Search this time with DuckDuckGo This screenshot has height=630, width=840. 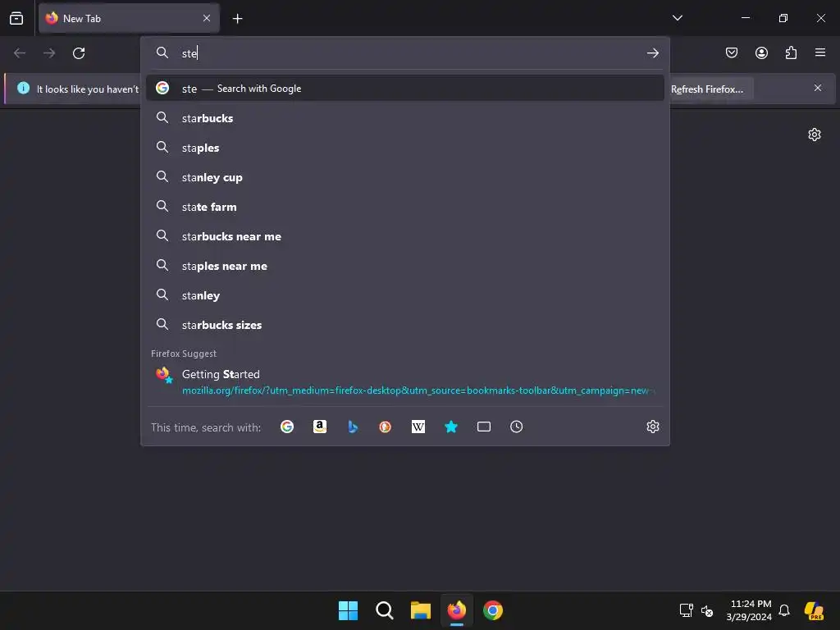click(386, 427)
